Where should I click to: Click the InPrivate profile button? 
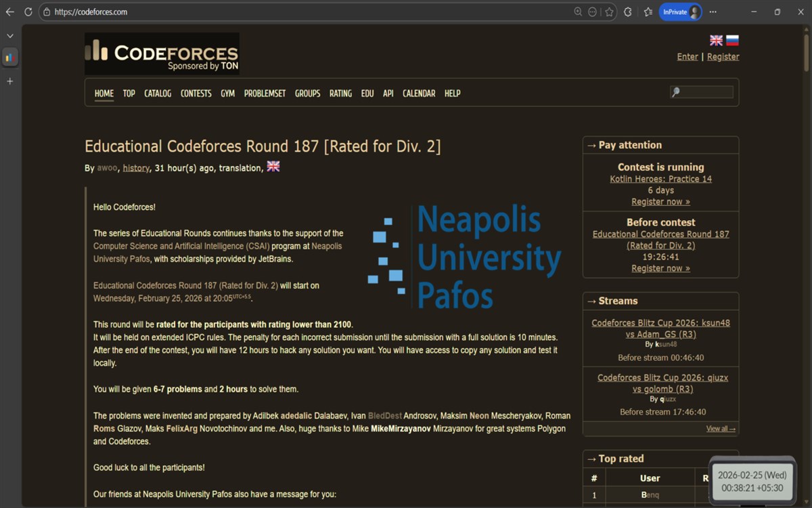(x=680, y=12)
